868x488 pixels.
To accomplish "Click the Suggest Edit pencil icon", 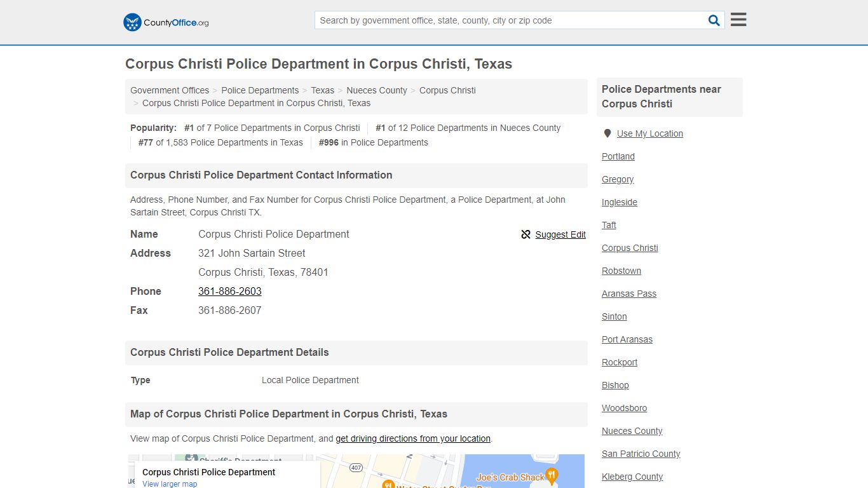I will (526, 234).
